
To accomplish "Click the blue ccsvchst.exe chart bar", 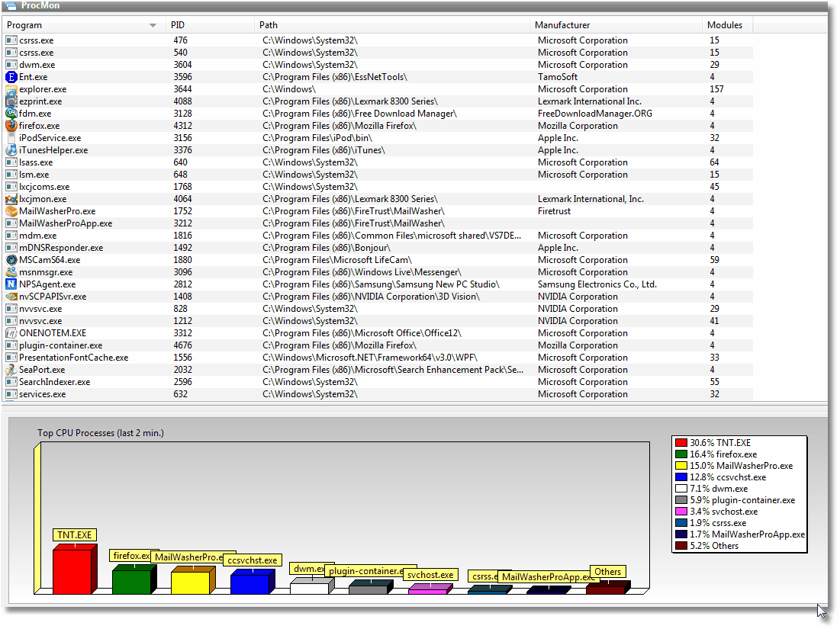I will point(253,582).
